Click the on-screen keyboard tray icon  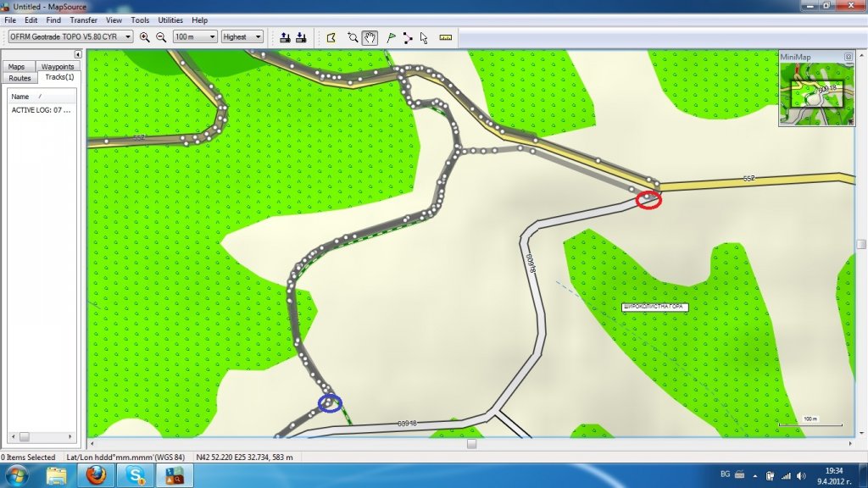click(739, 474)
